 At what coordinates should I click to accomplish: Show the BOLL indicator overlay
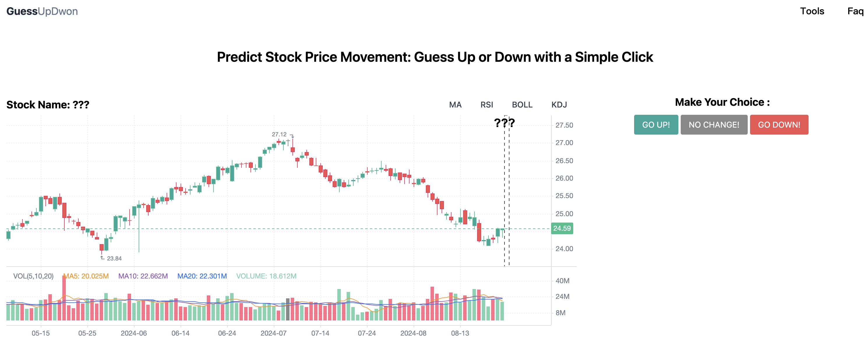pyautogui.click(x=522, y=105)
